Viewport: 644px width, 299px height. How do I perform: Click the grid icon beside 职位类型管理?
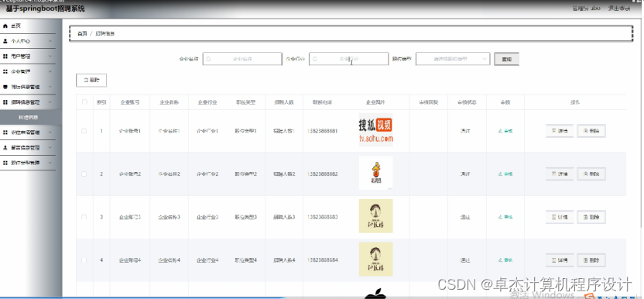coord(5,163)
